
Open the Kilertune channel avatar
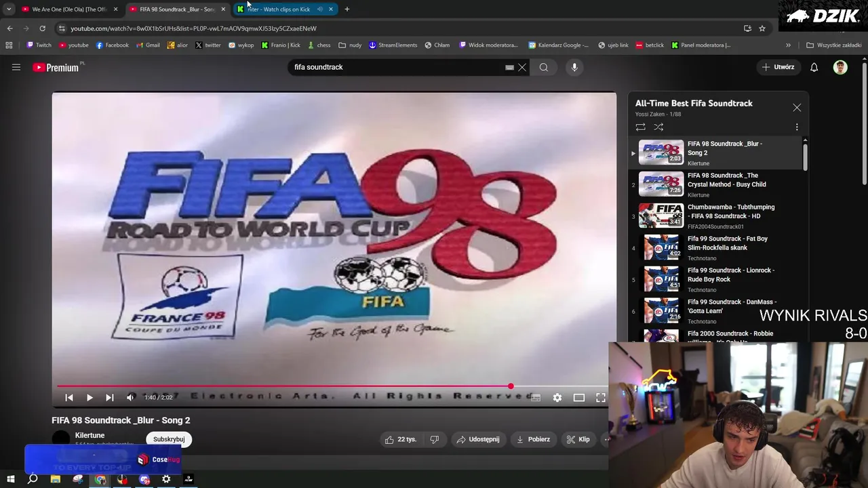point(61,439)
